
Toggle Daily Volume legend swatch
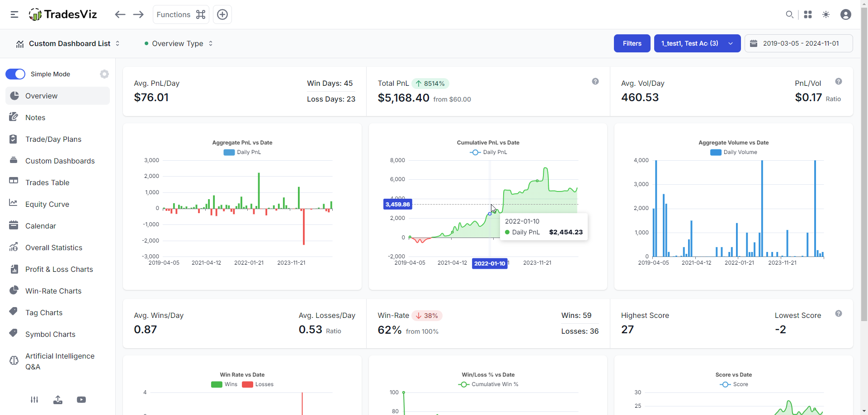coord(716,152)
